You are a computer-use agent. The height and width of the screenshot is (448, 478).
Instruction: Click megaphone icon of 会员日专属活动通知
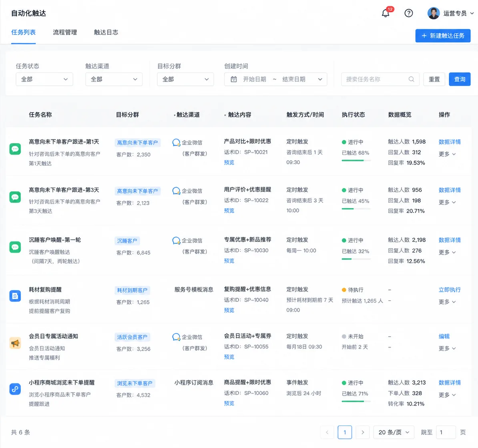pyautogui.click(x=15, y=343)
